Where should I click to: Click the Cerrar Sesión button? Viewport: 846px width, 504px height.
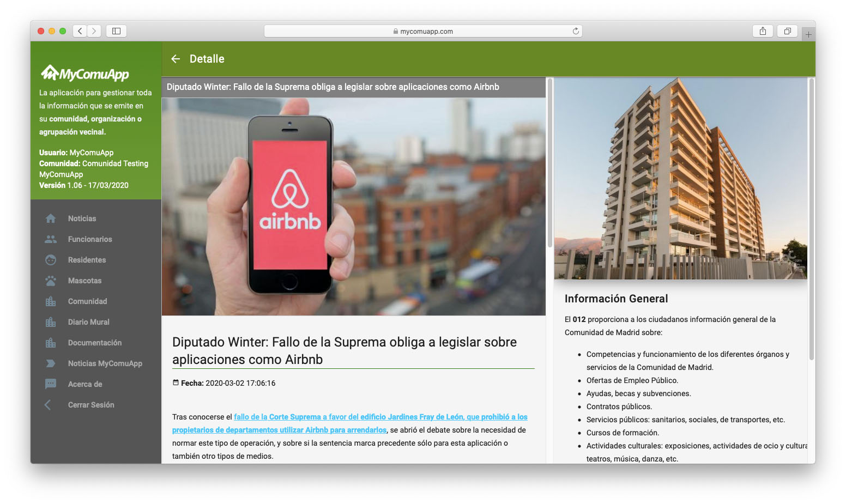click(x=90, y=404)
